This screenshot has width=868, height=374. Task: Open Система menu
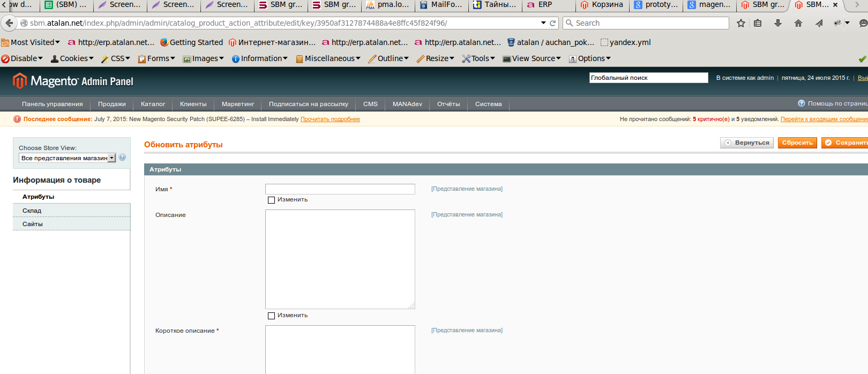point(489,104)
